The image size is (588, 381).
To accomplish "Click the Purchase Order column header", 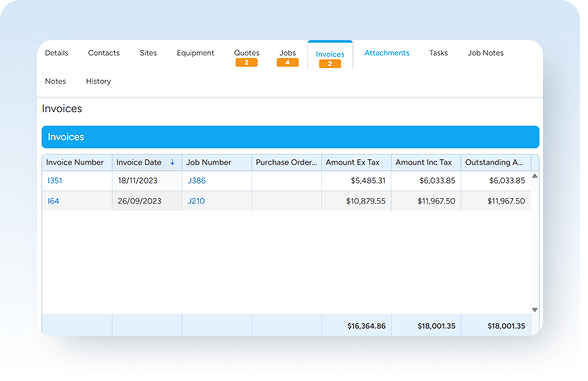I will pyautogui.click(x=286, y=162).
